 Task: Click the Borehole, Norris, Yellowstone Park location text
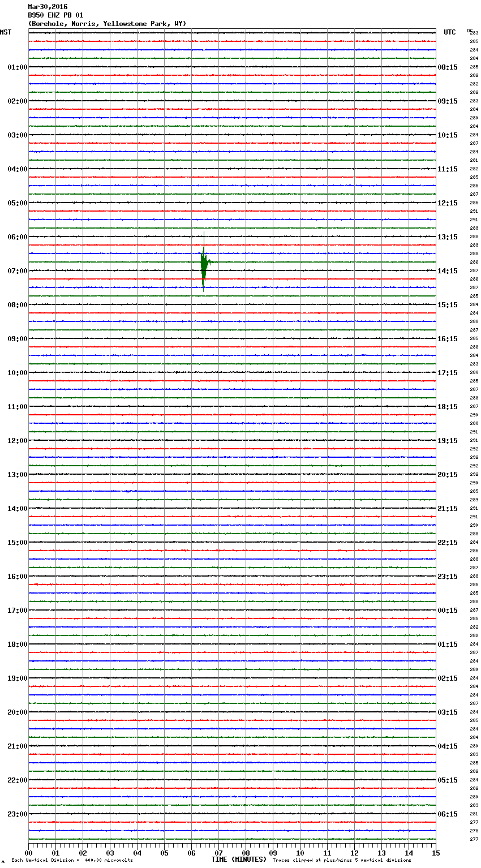pyautogui.click(x=107, y=24)
